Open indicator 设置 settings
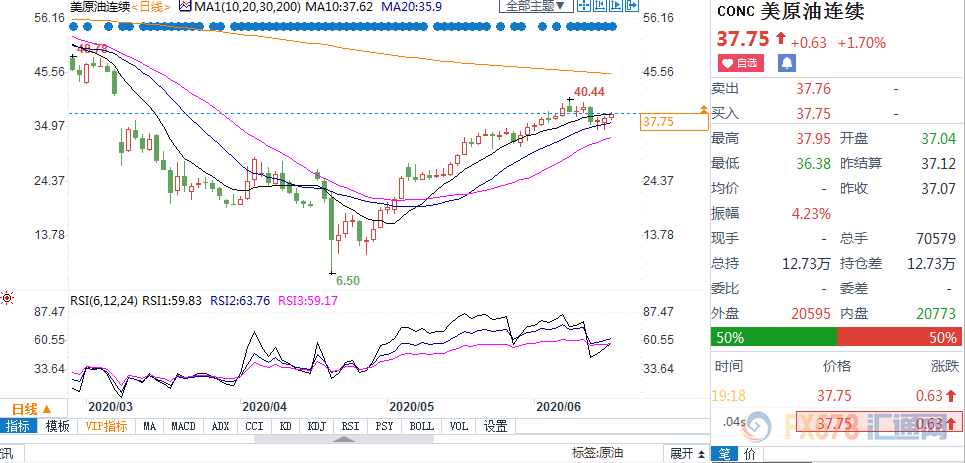The image size is (965, 463). pyautogui.click(x=496, y=426)
